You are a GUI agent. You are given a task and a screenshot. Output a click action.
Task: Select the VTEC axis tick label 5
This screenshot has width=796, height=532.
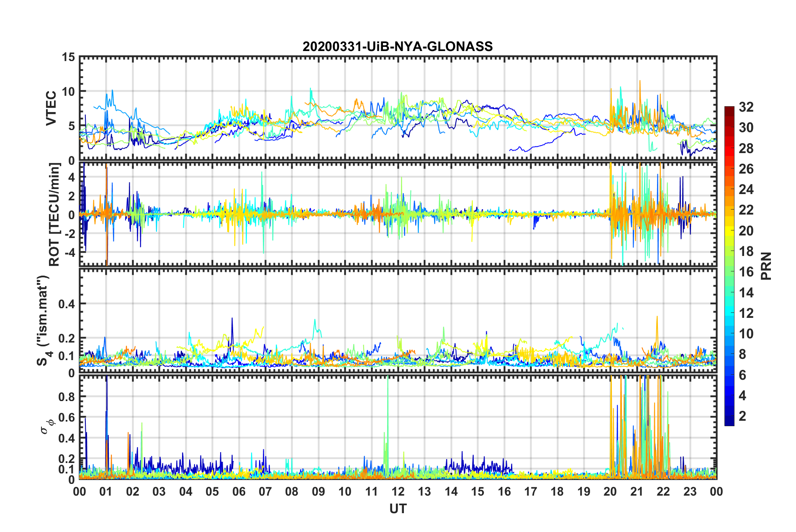(x=72, y=126)
